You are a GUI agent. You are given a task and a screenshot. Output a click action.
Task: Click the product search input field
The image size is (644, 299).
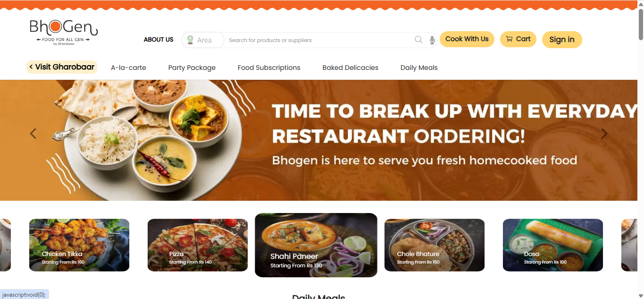point(319,40)
